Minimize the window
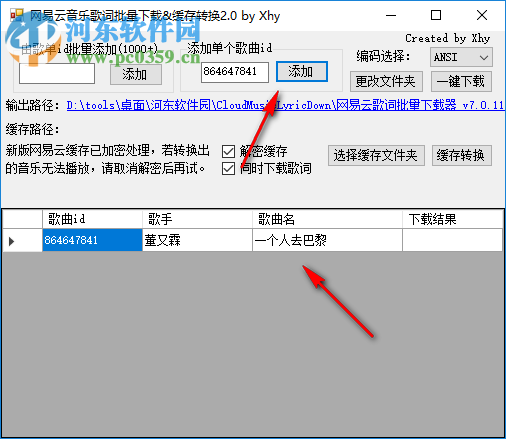The width and height of the screenshot is (506, 439). [x=391, y=15]
